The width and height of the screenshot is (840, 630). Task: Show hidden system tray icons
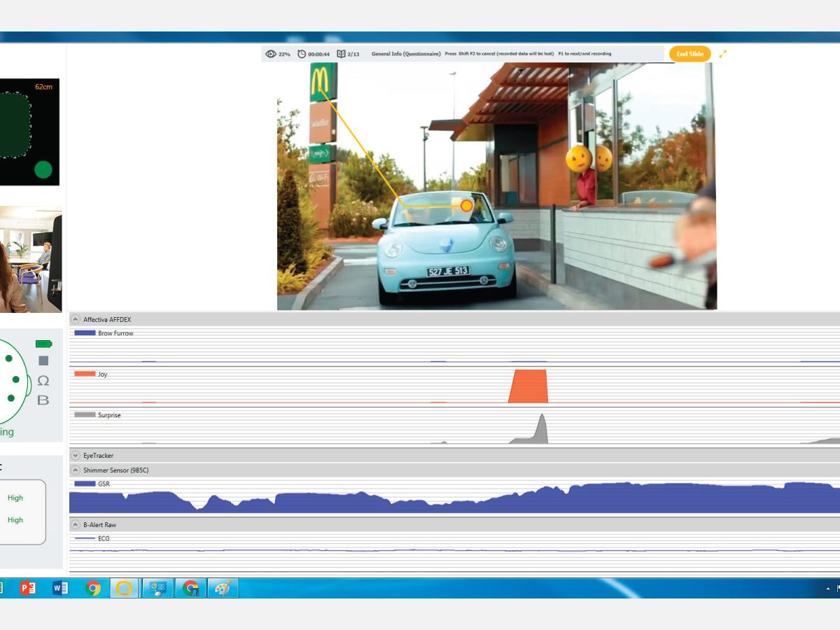pos(829,589)
